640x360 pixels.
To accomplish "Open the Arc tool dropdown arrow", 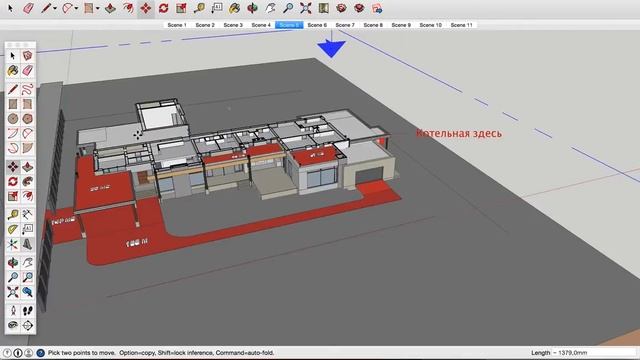I will click(76, 8).
